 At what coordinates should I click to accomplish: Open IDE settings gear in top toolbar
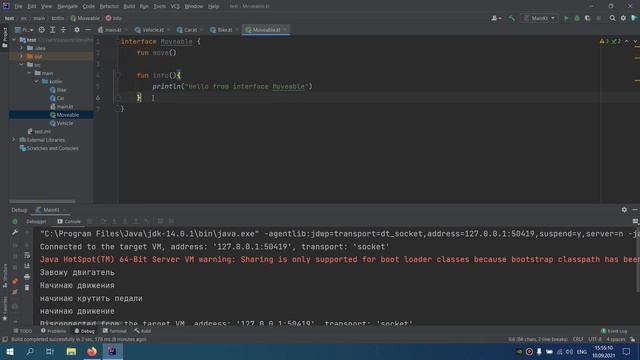point(623,18)
